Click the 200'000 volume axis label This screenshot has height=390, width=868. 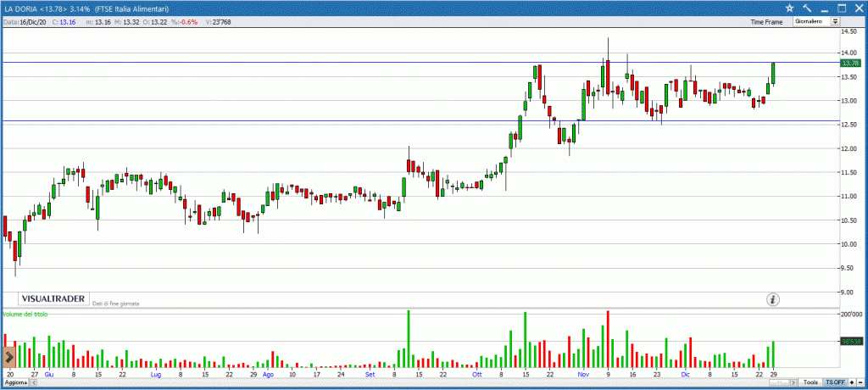coord(849,314)
